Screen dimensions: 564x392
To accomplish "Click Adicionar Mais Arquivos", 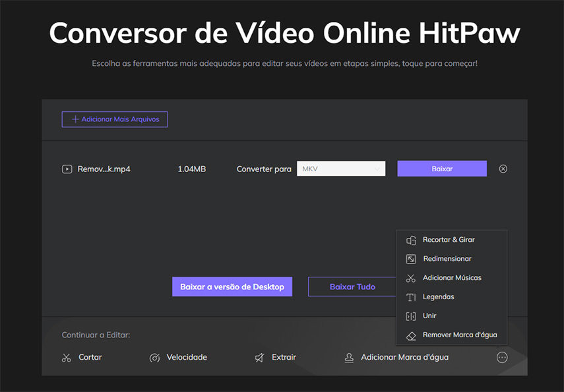I will [114, 119].
